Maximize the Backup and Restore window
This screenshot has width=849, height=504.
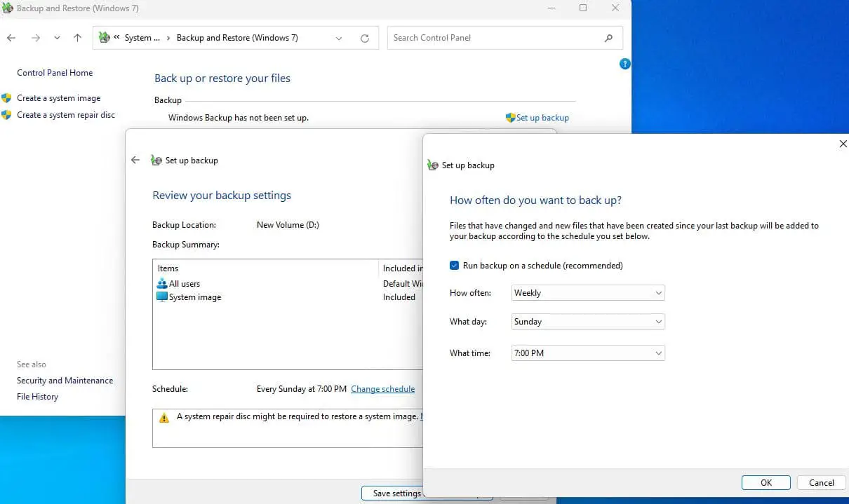click(582, 8)
